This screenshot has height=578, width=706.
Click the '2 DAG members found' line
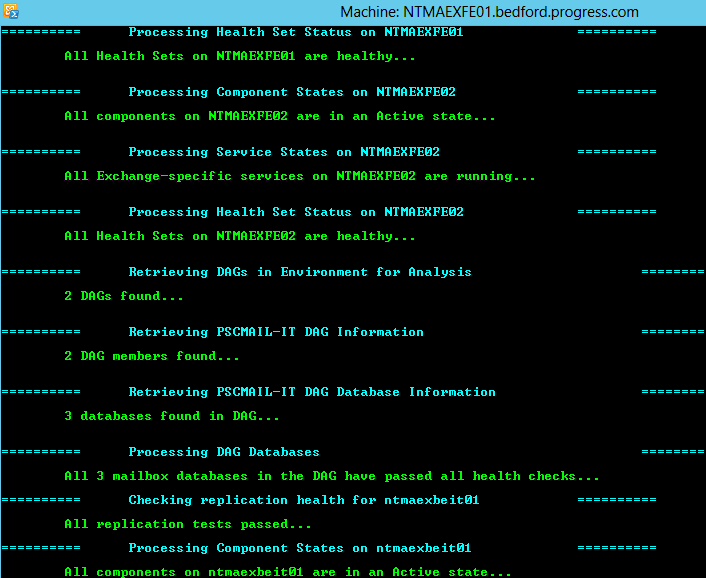click(x=151, y=356)
